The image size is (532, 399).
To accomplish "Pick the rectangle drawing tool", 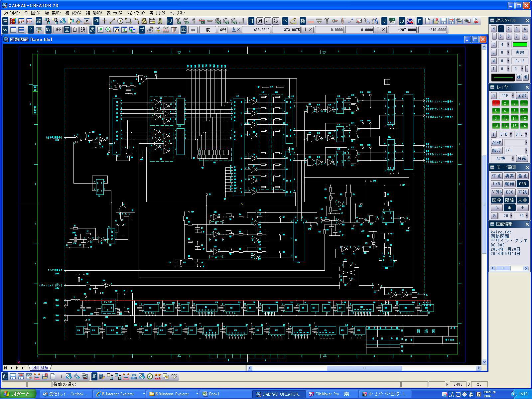I will [x=128, y=21].
